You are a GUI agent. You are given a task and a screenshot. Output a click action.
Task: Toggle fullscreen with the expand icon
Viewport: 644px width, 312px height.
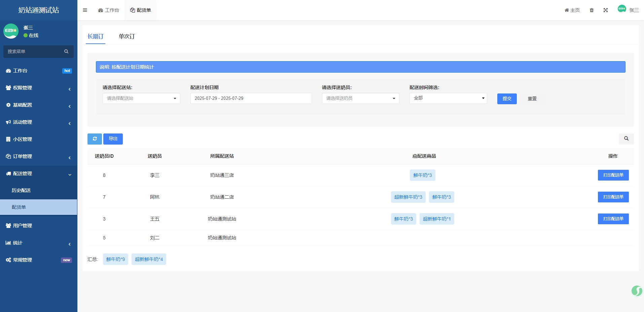(606, 10)
